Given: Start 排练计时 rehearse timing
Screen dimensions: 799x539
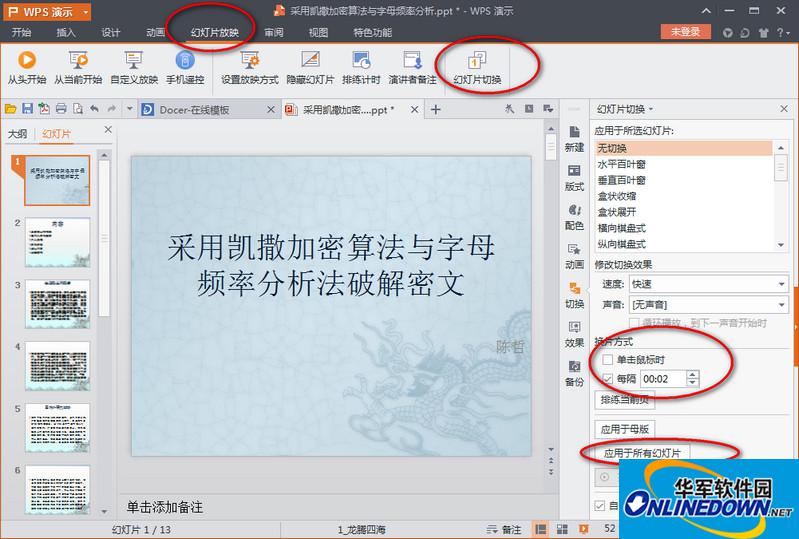Looking at the screenshot, I should (x=361, y=67).
